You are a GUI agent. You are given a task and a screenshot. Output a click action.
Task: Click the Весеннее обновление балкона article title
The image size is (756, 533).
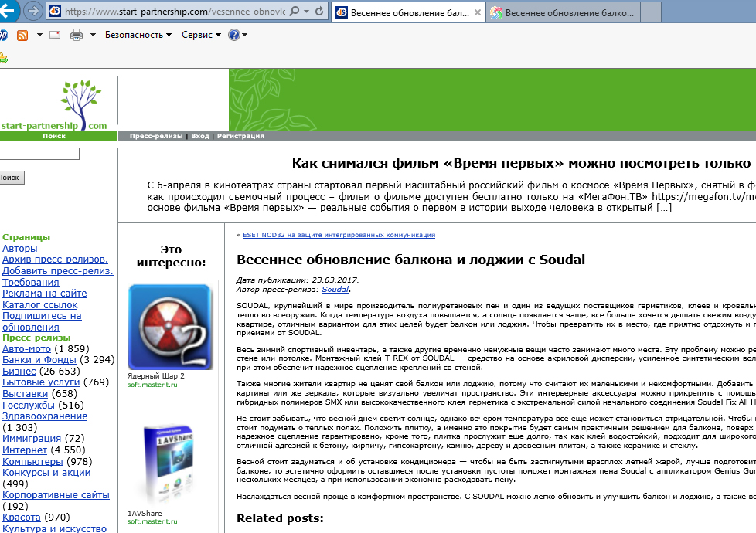pyautogui.click(x=410, y=260)
